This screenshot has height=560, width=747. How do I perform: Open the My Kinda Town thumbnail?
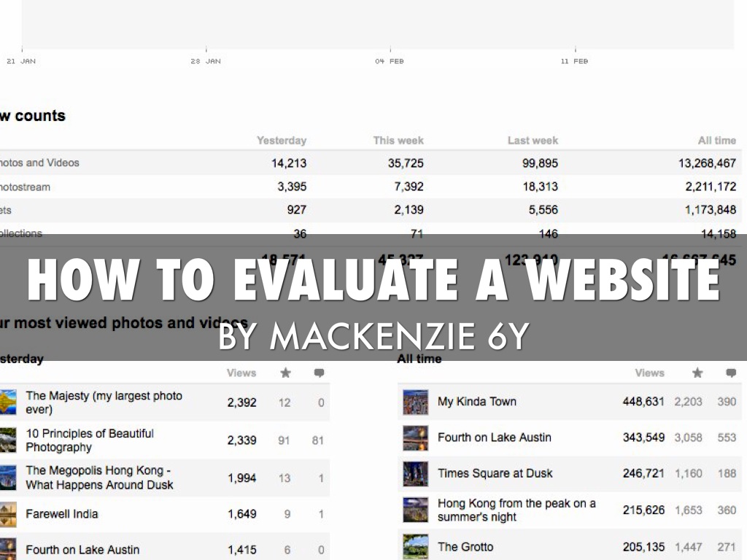[415, 401]
